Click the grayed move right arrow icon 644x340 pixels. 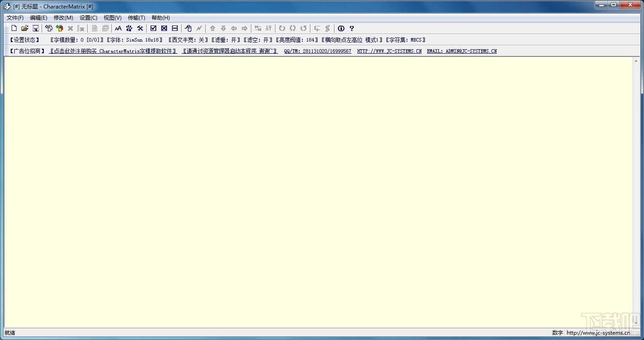click(245, 28)
